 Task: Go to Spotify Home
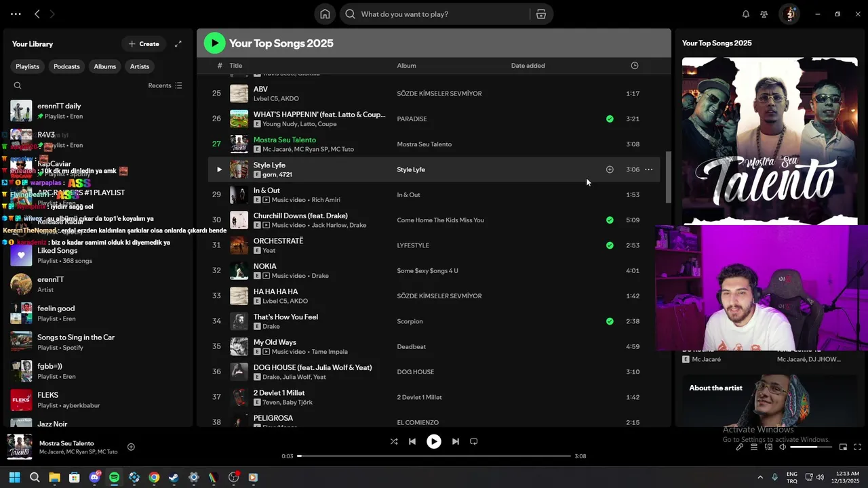point(325,14)
